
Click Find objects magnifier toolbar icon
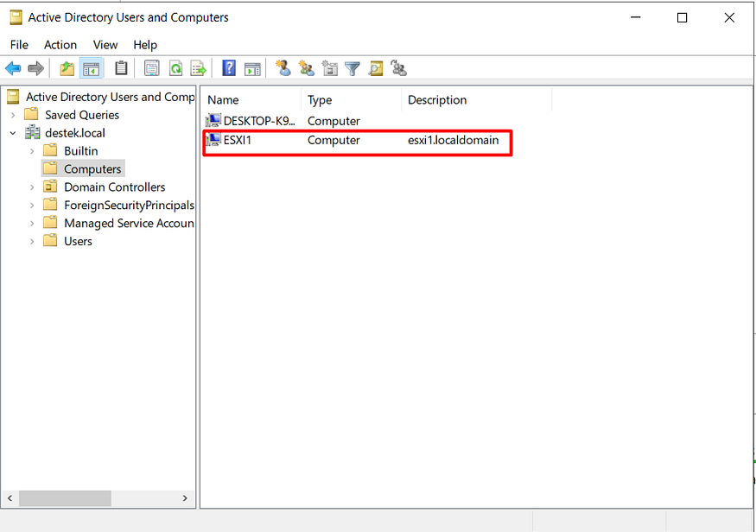376,68
